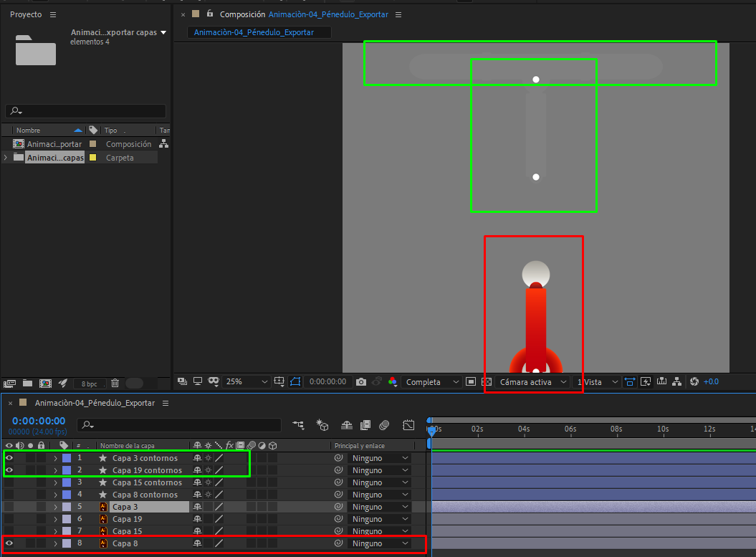Screen dimensions: 756x557
Task: Show the Capa 15 contornos layer
Action: coord(9,482)
